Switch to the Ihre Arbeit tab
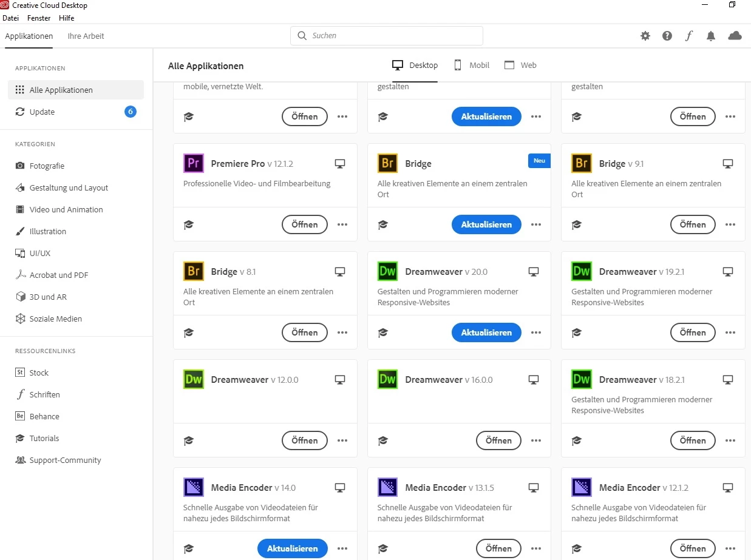The width and height of the screenshot is (751, 560). pos(86,36)
